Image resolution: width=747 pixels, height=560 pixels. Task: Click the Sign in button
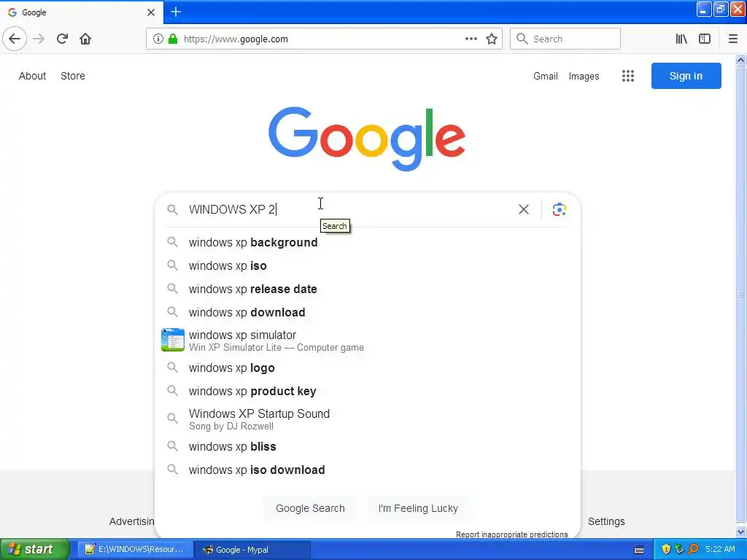(x=686, y=76)
